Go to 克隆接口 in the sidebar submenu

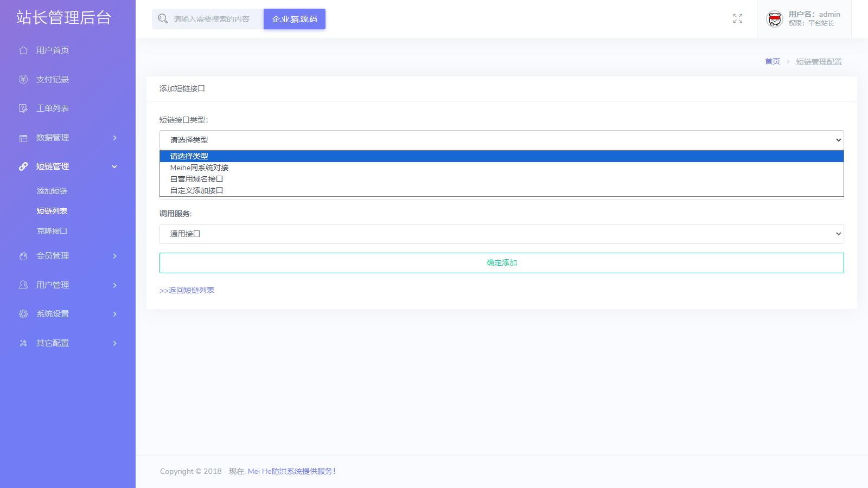[52, 231]
